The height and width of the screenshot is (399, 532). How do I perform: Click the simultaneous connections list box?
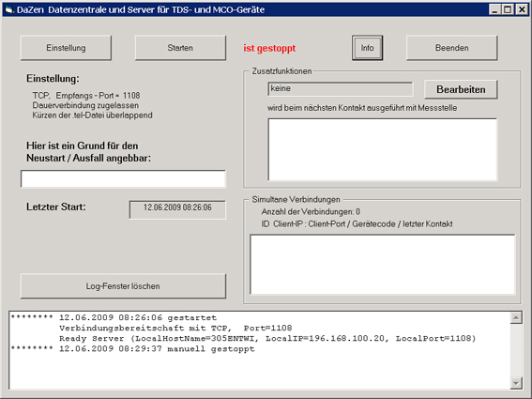383,264
